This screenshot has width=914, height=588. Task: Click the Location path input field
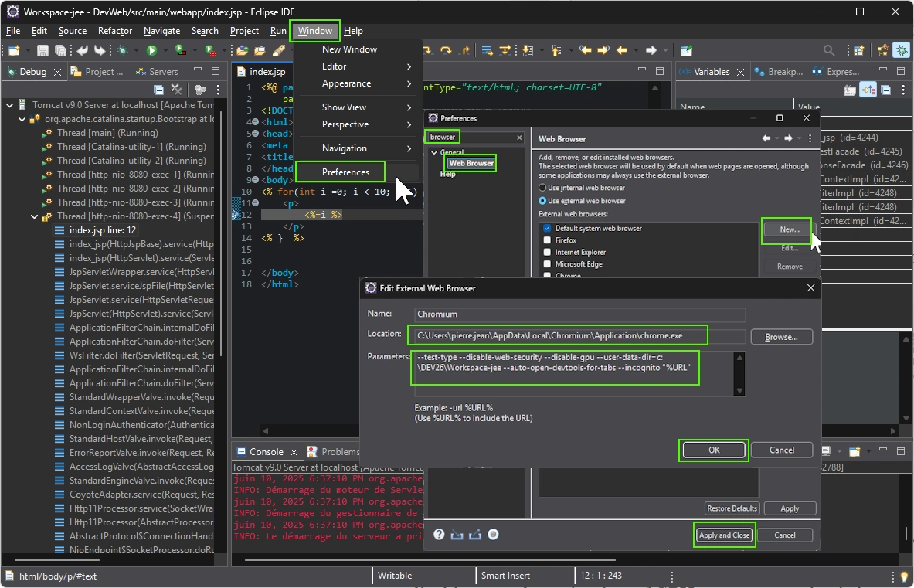click(x=579, y=335)
